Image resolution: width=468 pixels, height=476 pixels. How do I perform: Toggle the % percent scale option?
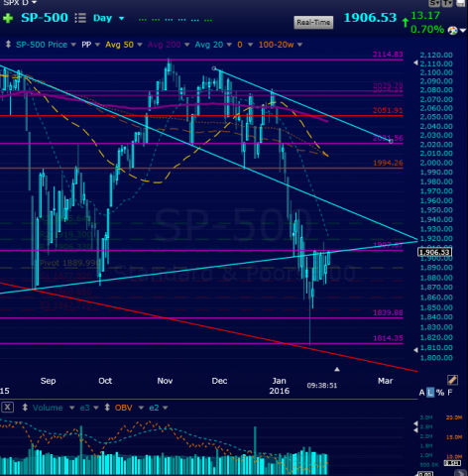[x=440, y=393]
